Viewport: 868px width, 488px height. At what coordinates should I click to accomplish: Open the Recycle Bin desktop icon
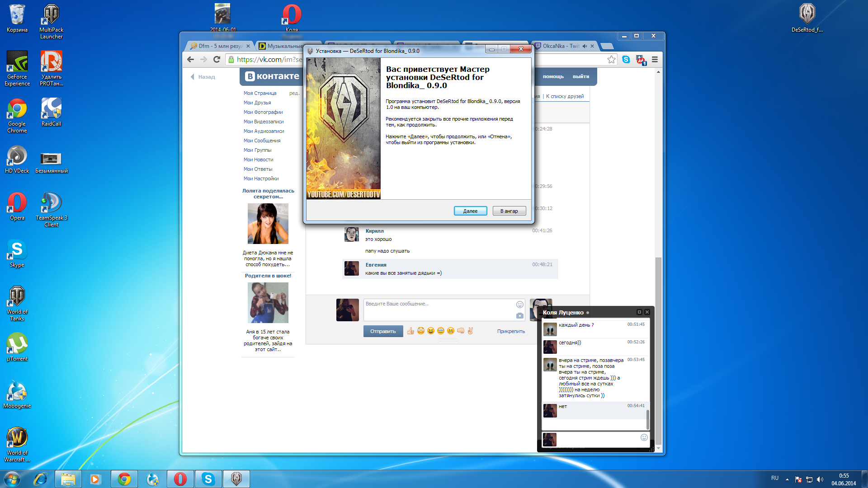click(17, 19)
